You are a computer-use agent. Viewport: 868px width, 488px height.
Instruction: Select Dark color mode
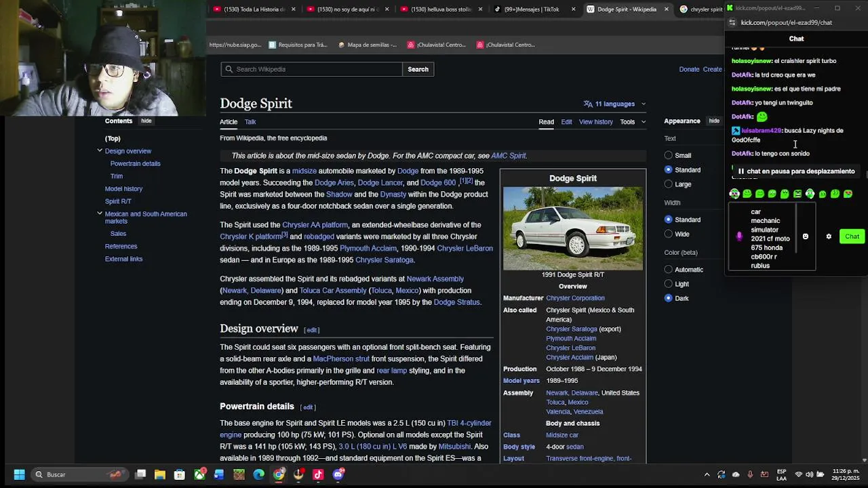click(x=669, y=298)
